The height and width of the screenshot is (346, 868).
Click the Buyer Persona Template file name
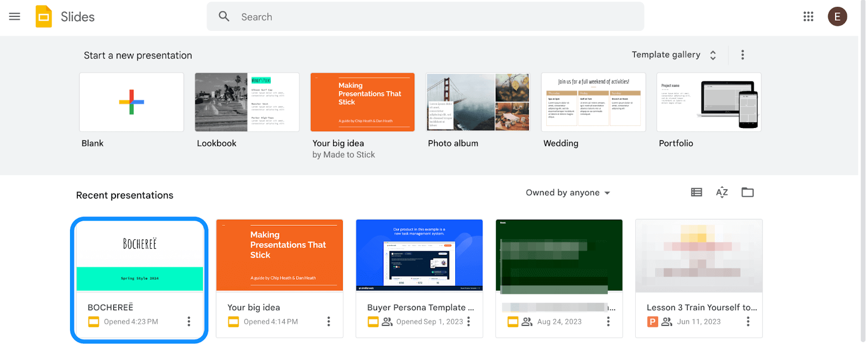[x=420, y=307]
